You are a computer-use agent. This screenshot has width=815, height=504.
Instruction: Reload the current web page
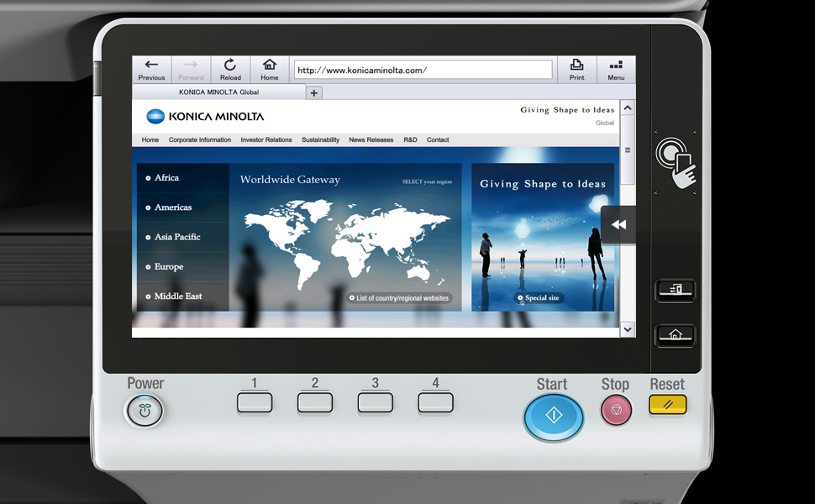[230, 70]
